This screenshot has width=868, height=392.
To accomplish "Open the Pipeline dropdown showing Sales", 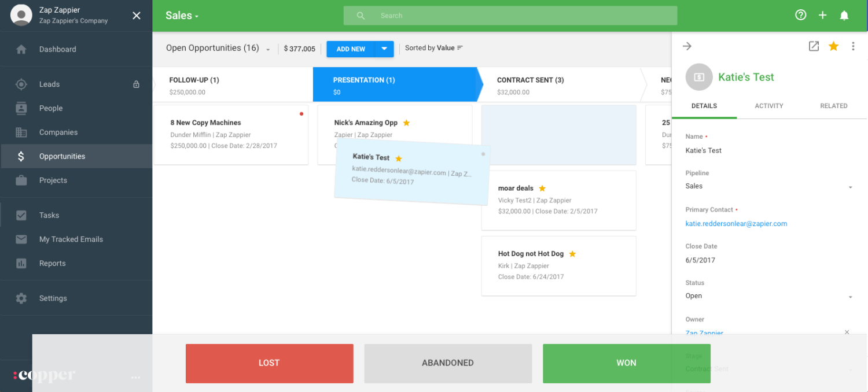I will 850,187.
